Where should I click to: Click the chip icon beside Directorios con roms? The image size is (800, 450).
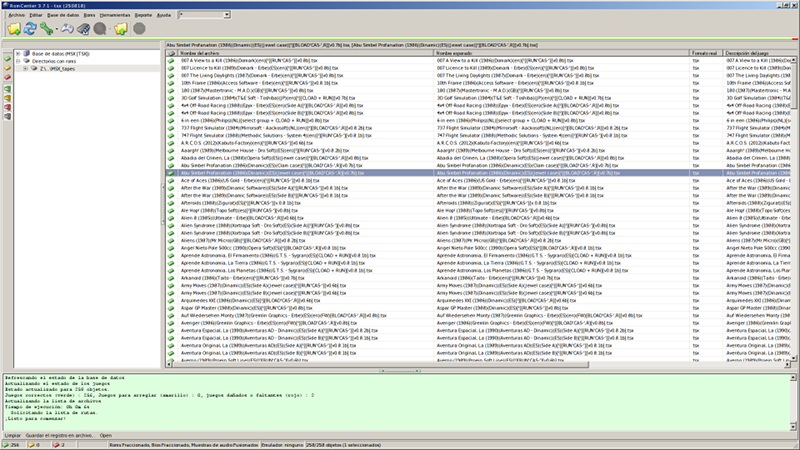point(27,61)
